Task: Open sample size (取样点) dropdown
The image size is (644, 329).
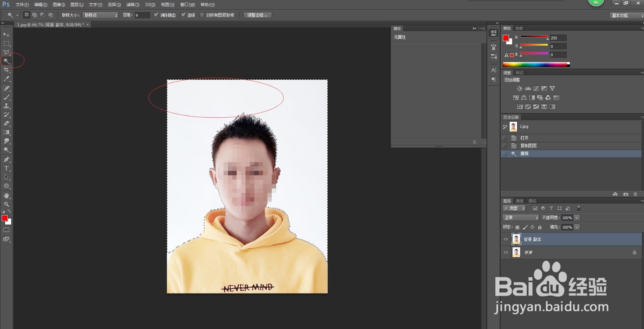Action: (100, 15)
